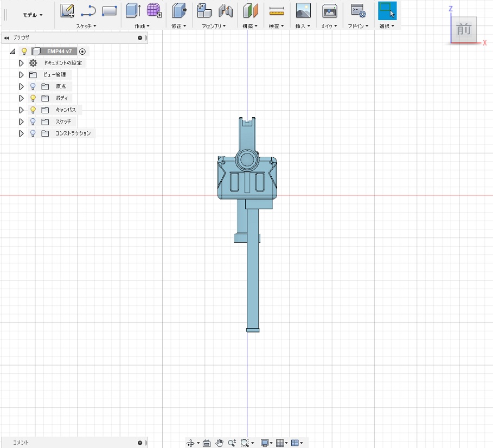Screen dimensions: 493x448
Task: Click the Create Sketch icon in the toolbar
Action: click(67, 10)
